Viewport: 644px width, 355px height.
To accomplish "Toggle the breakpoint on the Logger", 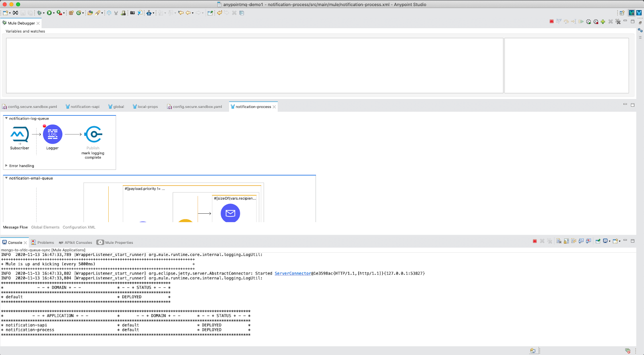I will 44,126.
